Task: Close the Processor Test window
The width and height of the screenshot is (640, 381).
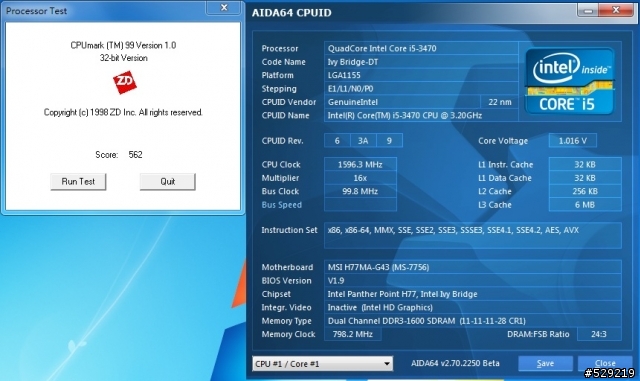Action: pyautogui.click(x=223, y=7)
